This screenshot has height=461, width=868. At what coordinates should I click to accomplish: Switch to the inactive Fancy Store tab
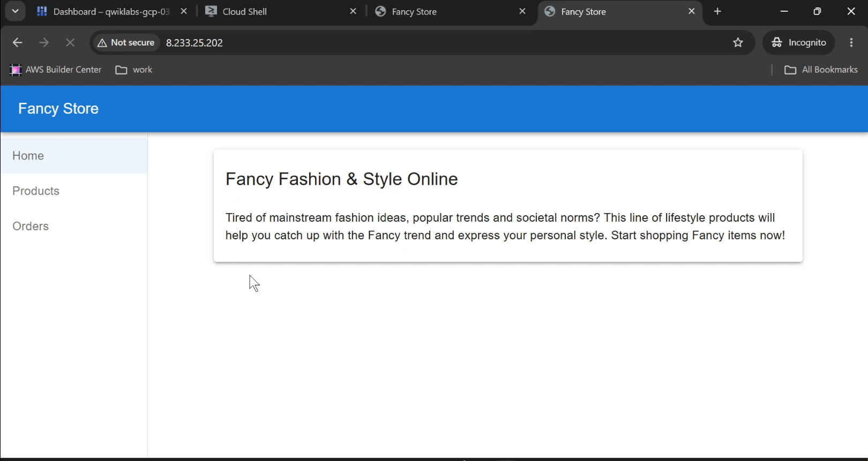point(450,11)
